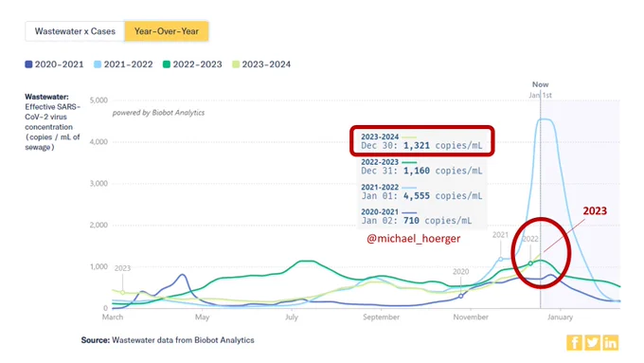
Task: Click the 'November' x-axis label
Action: [471, 317]
